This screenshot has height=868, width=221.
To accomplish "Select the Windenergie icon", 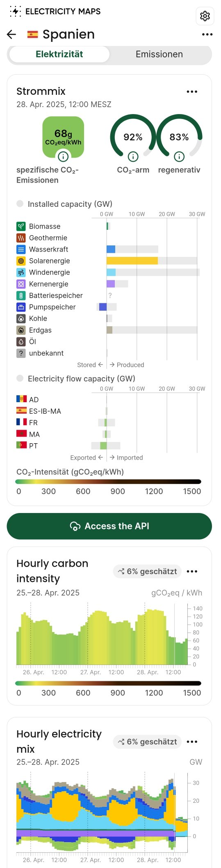I will point(21,272).
